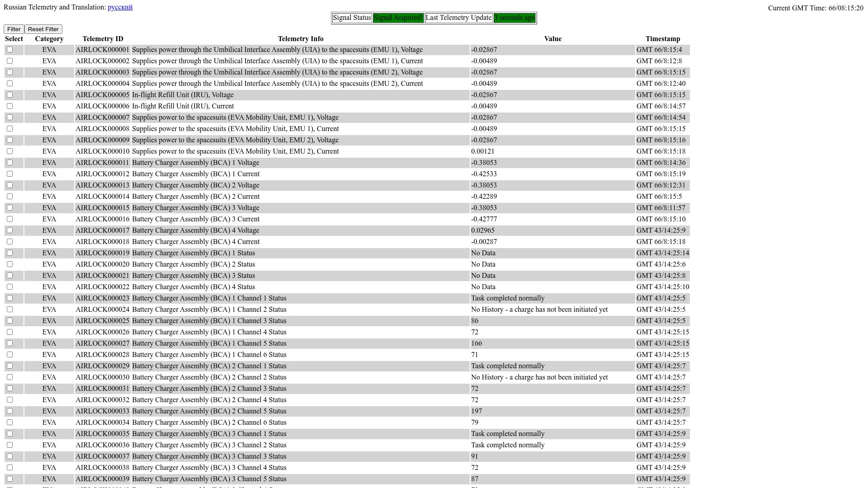Click the value -0.42777

(484, 219)
